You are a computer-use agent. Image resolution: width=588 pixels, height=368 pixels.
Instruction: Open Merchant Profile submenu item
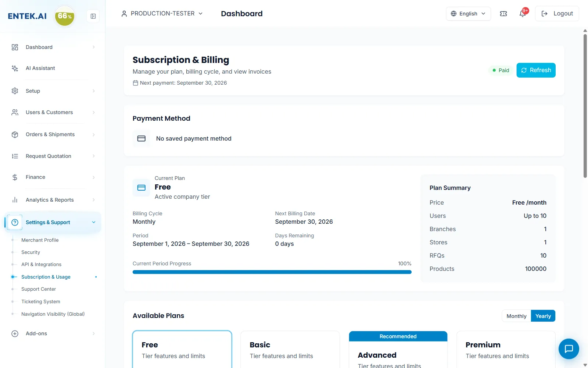tap(40, 240)
